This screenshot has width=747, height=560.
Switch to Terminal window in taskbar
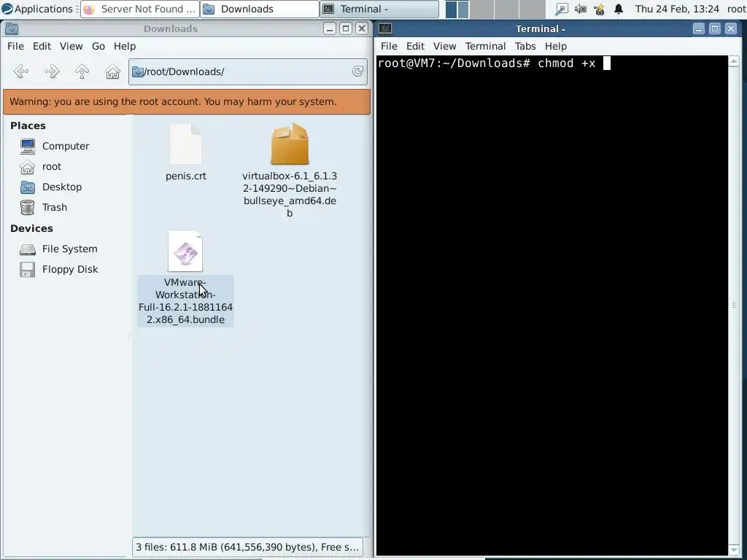tap(379, 9)
